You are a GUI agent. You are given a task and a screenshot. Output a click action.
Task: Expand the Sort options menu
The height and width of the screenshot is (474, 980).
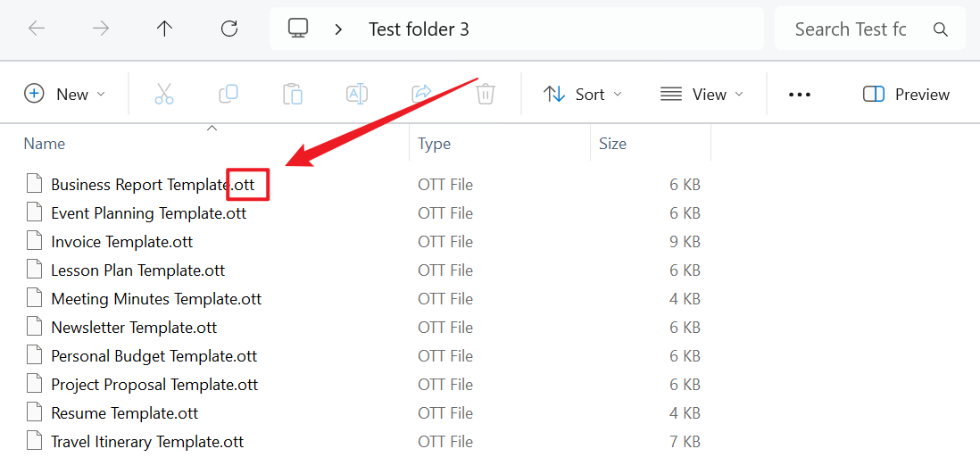tap(583, 94)
